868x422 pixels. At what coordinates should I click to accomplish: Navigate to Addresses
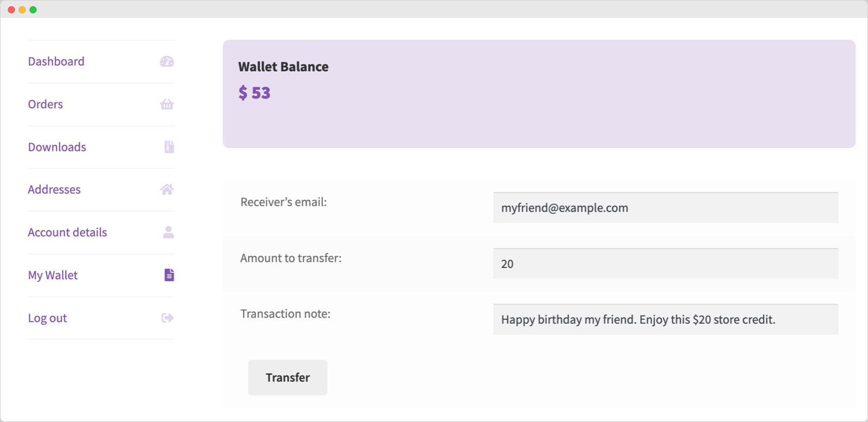click(x=54, y=189)
